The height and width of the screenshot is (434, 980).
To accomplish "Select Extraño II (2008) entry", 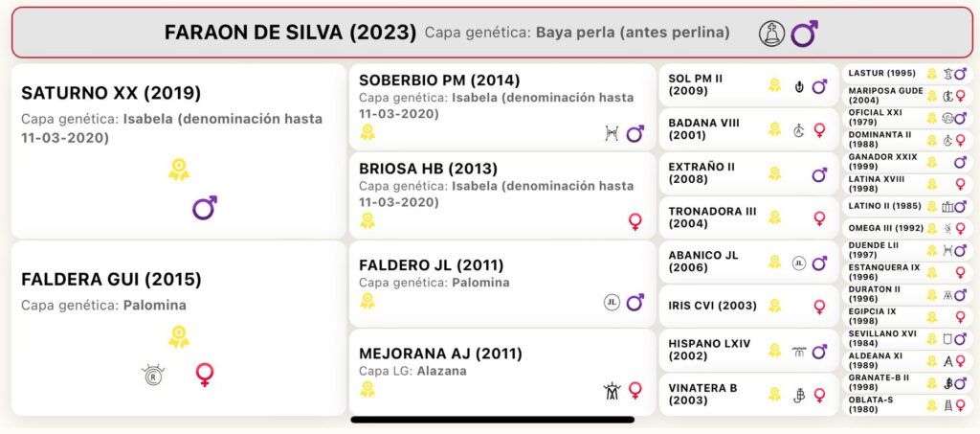I will [x=748, y=173].
